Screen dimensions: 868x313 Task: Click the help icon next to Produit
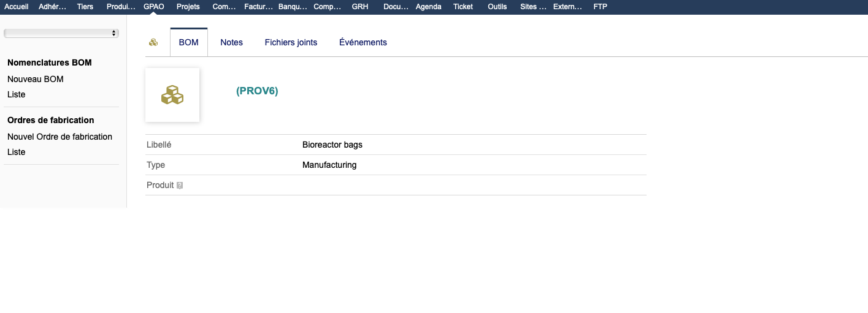click(x=180, y=185)
